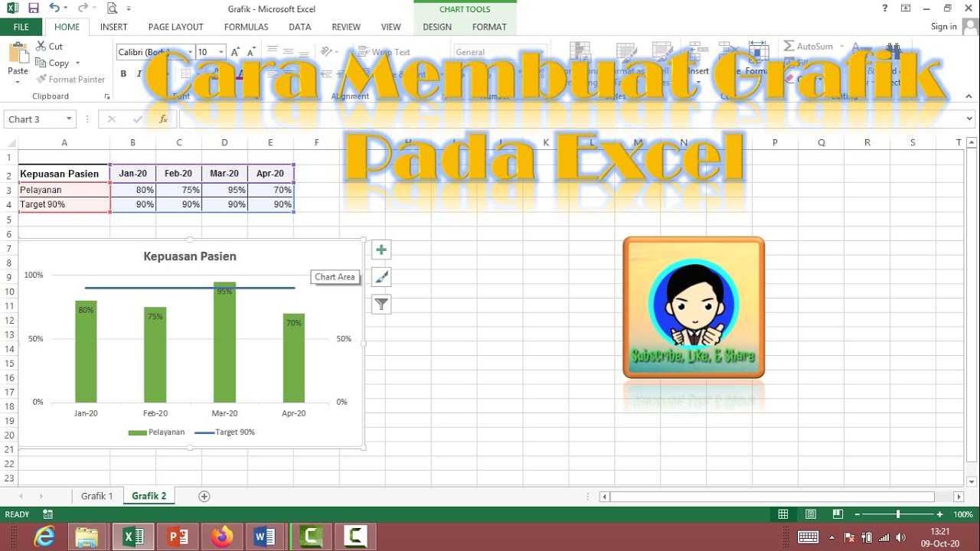980x551 pixels.
Task: Switch to the Grafik 1 sheet tab
Action: coord(97,496)
